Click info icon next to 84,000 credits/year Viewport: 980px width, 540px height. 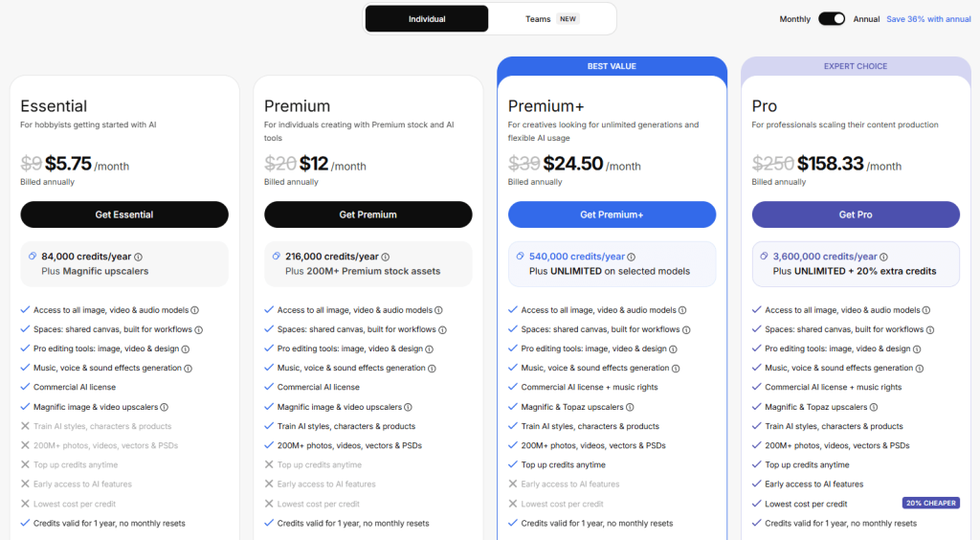click(139, 257)
